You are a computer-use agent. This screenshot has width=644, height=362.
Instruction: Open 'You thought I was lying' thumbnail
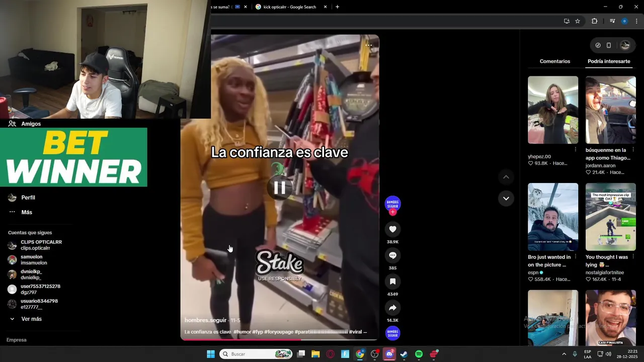pyautogui.click(x=611, y=217)
